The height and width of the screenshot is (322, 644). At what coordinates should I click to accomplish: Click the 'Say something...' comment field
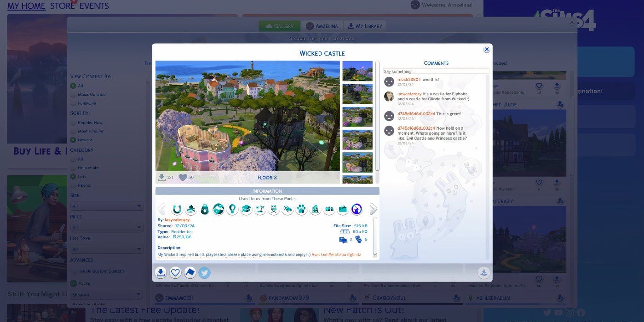436,71
